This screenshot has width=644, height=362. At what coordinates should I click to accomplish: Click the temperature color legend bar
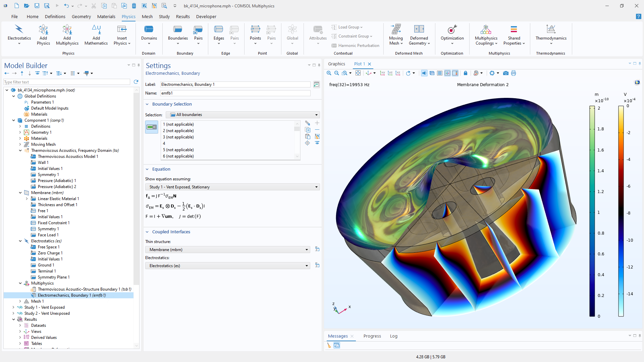(x=621, y=211)
